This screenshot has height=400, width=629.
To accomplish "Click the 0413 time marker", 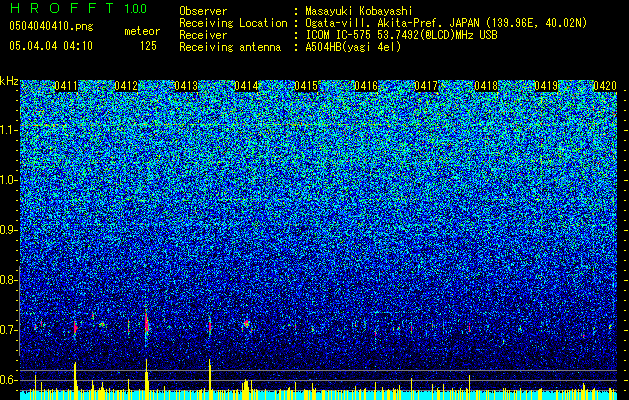I will [x=186, y=86].
